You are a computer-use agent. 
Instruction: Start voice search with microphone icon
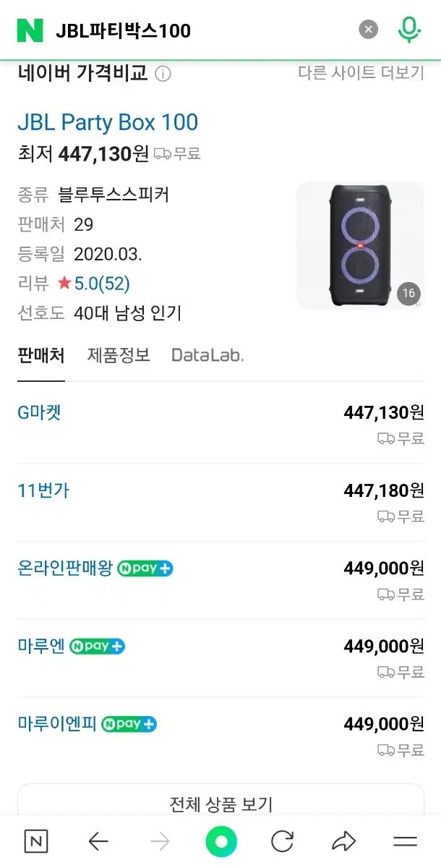coord(409,30)
